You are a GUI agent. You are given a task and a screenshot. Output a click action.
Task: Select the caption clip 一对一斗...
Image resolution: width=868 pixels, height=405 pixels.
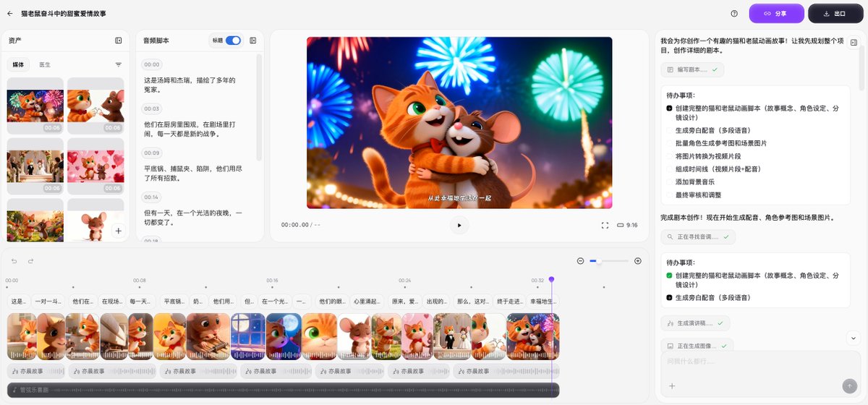49,301
